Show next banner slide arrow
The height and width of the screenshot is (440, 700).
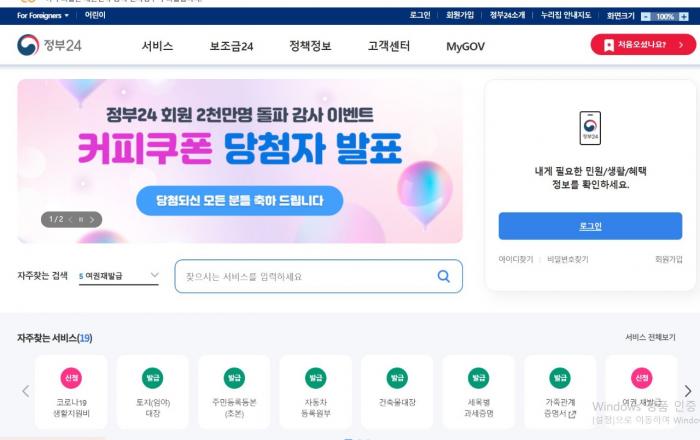pos(92,220)
